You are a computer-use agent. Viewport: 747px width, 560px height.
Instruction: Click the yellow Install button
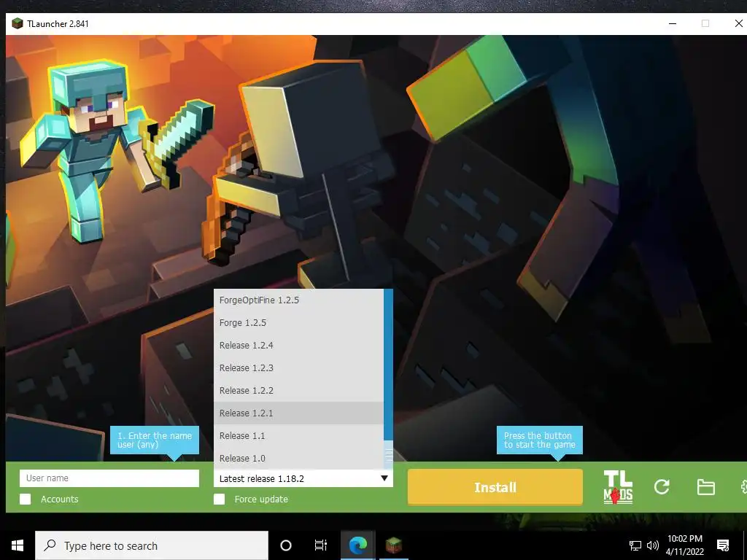[x=495, y=487]
